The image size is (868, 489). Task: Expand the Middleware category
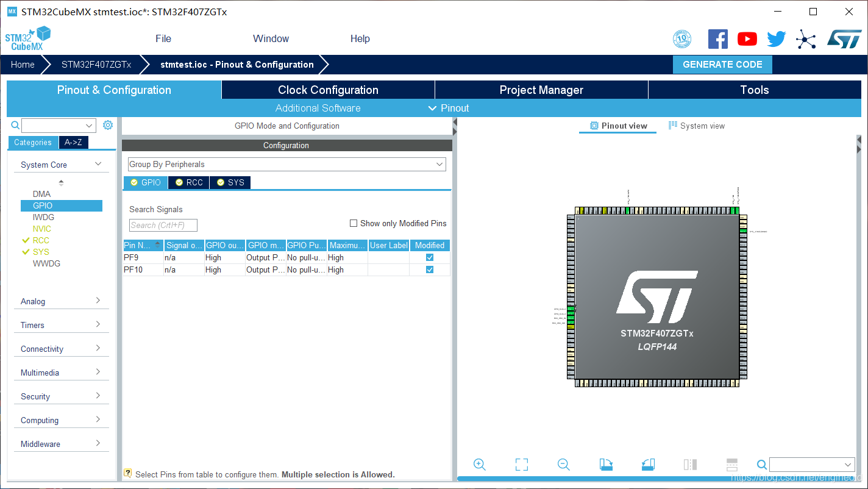pyautogui.click(x=98, y=443)
